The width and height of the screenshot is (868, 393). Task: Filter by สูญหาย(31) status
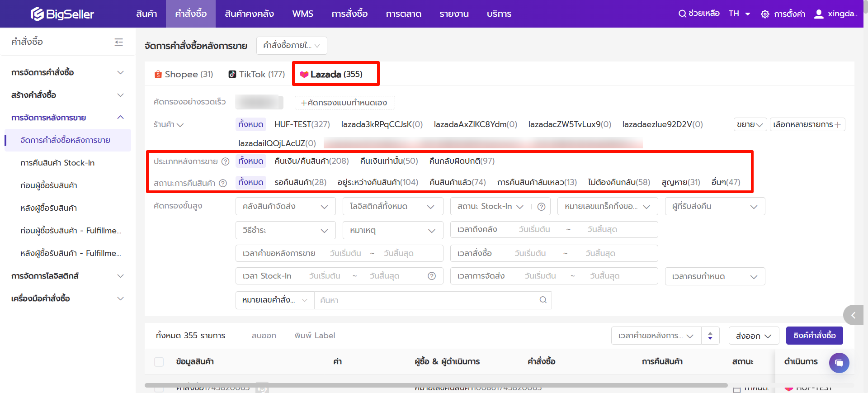pyautogui.click(x=681, y=182)
